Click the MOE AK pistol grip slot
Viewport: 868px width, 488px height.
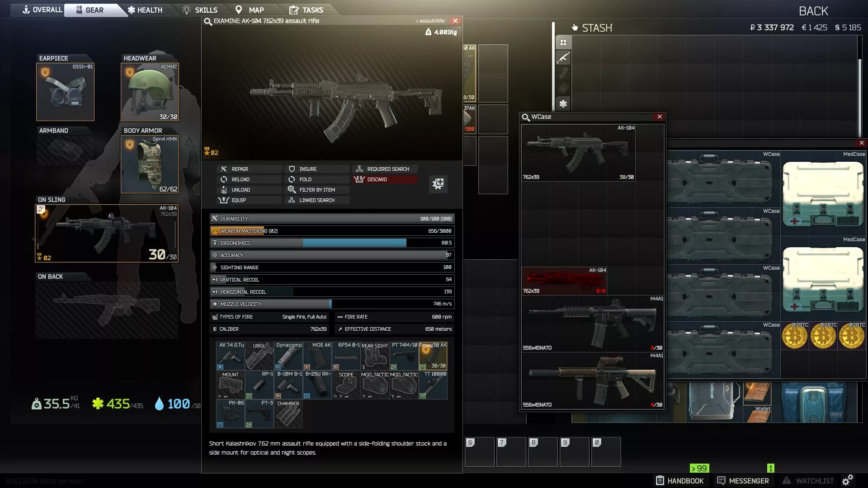317,356
